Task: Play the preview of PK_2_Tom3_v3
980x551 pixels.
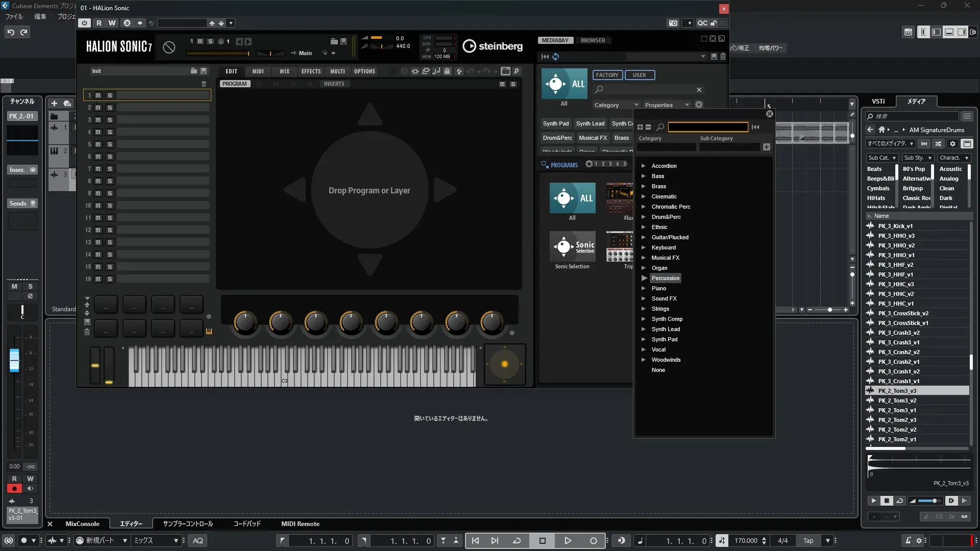Action: [873, 501]
